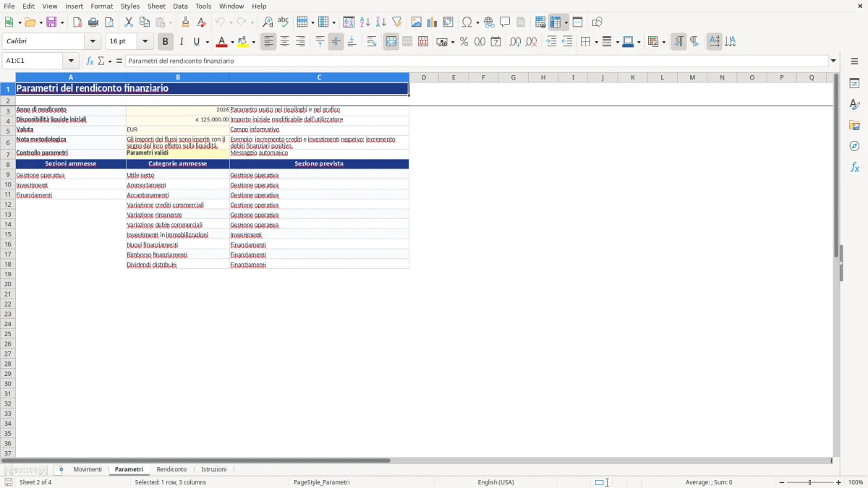This screenshot has width=868, height=488.
Task: Toggle center vertically alignment
Action: 336,42
